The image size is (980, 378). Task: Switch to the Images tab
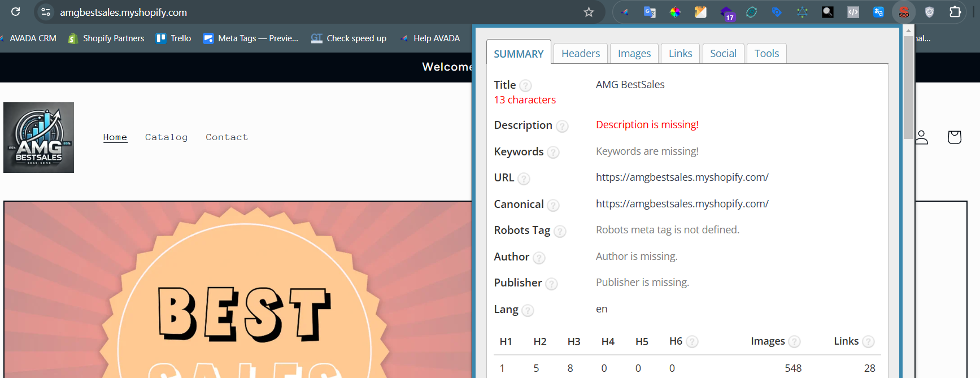(x=634, y=54)
